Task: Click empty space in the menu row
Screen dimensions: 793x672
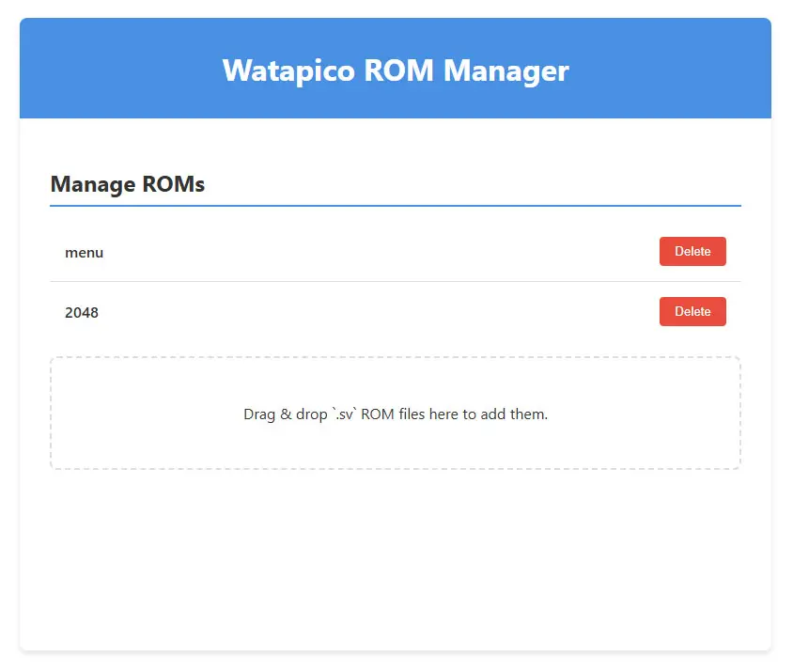Action: (376, 252)
